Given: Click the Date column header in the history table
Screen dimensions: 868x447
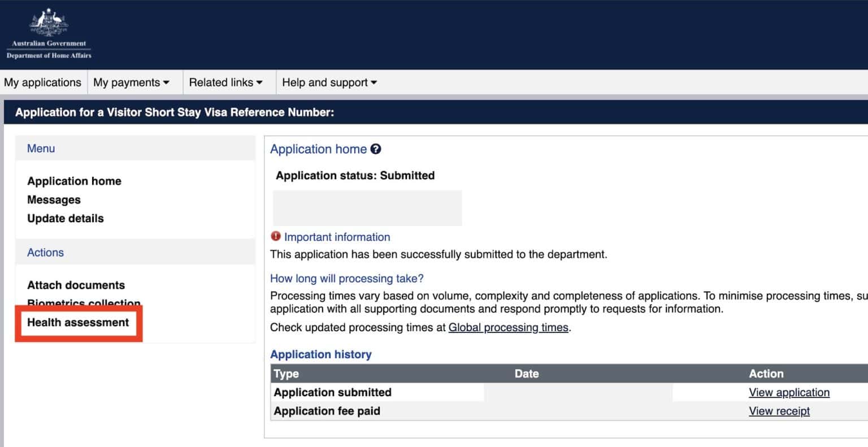Looking at the screenshot, I should coord(526,374).
